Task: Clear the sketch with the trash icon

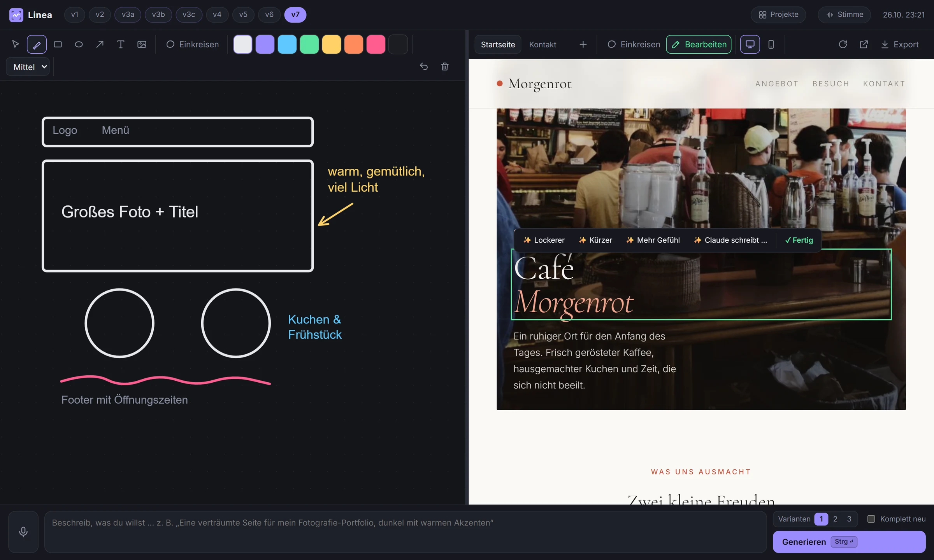Action: coord(445,66)
